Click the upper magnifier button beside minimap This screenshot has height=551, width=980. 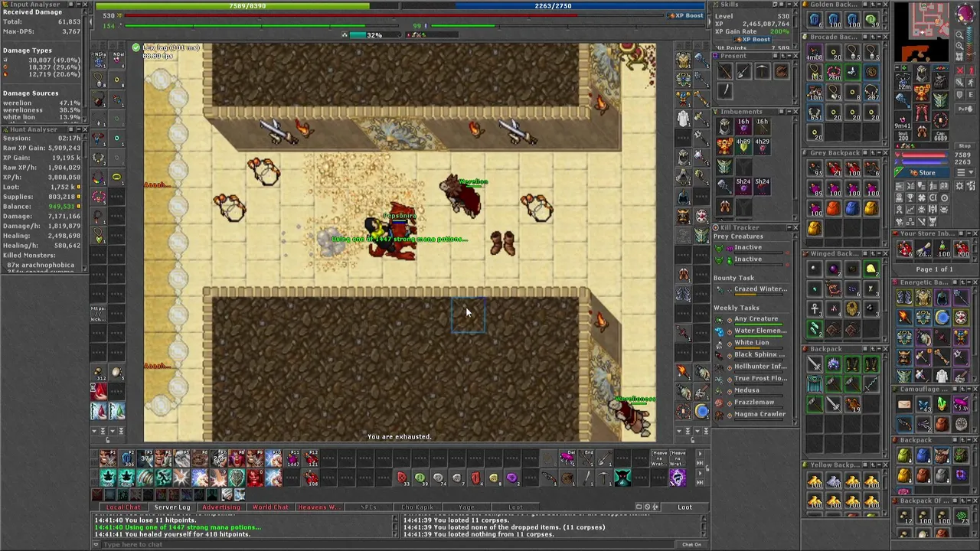click(959, 34)
